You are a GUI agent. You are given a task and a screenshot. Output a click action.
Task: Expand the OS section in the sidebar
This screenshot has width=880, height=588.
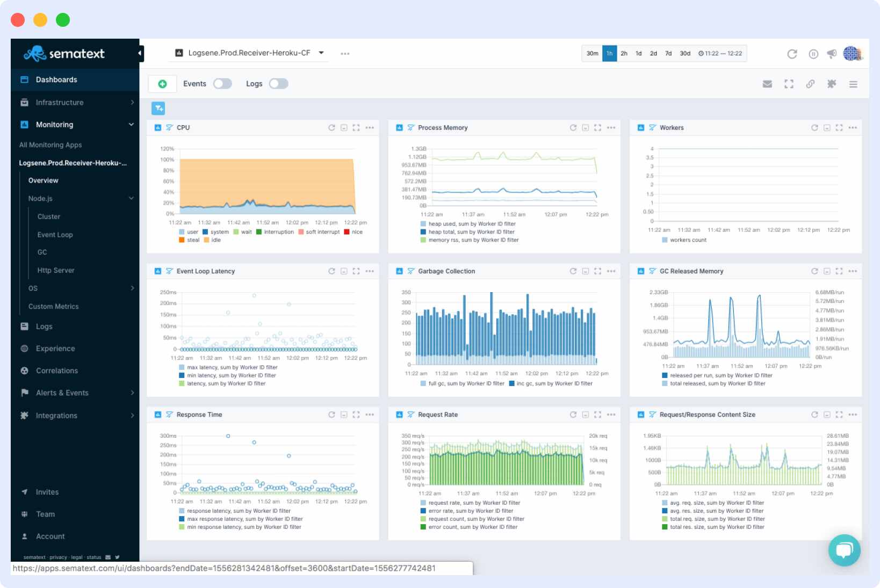pos(132,288)
